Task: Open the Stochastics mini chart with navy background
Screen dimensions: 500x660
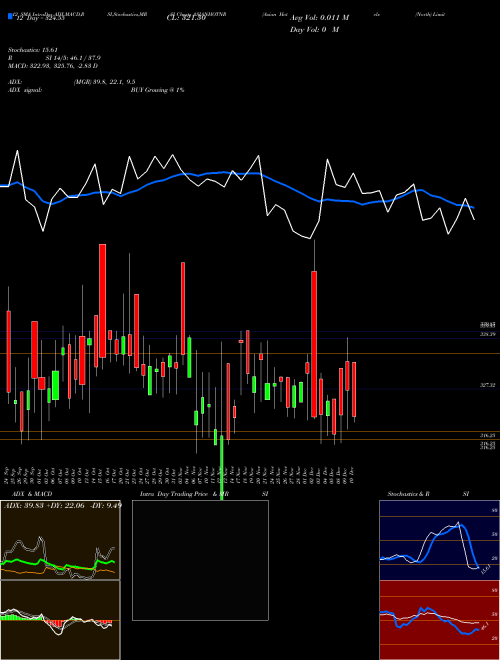Action: (x=439, y=540)
